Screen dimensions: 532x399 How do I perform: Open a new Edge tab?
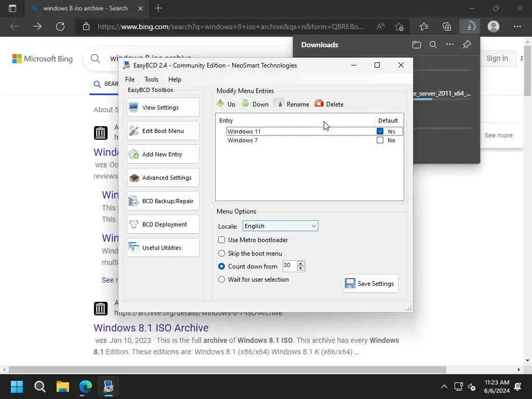[x=158, y=8]
